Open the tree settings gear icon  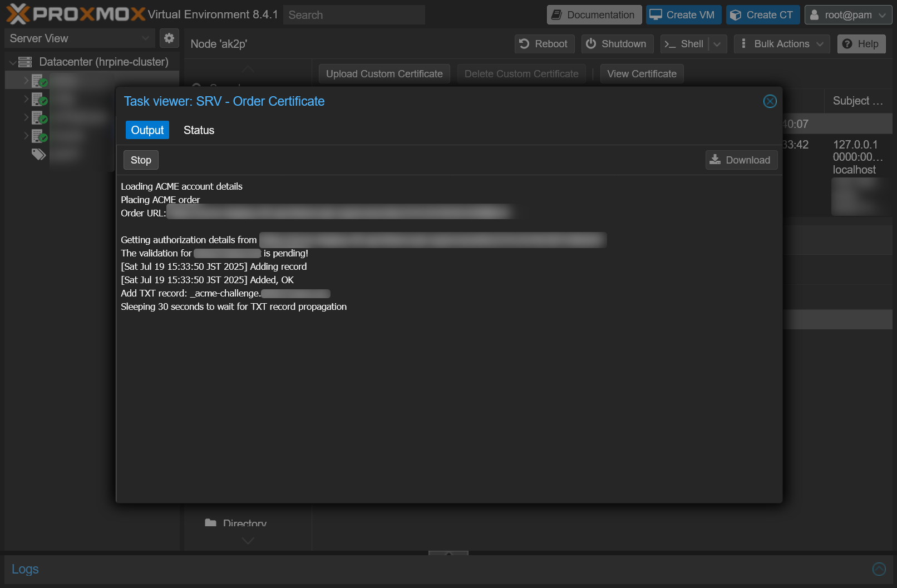coord(169,38)
